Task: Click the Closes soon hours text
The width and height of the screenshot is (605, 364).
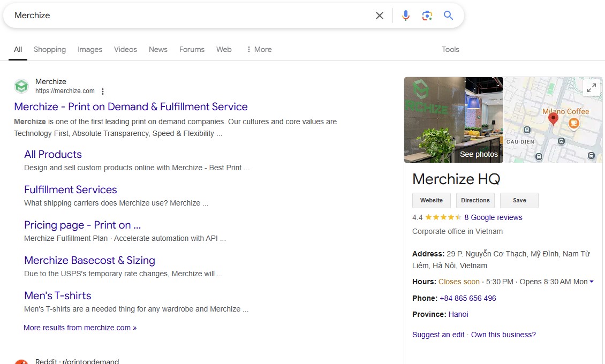Action: tap(459, 282)
